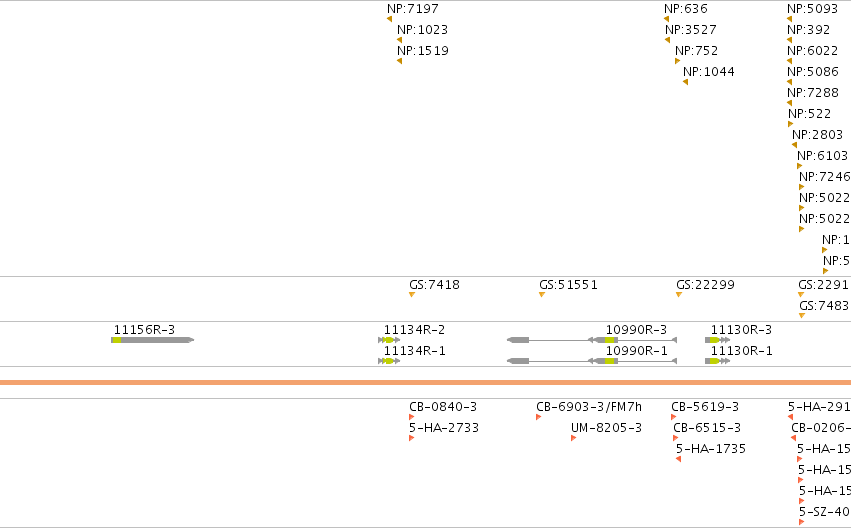Screen dimensions: 851x528
Task: Click the orange chromosome scale bar
Action: pos(426,383)
